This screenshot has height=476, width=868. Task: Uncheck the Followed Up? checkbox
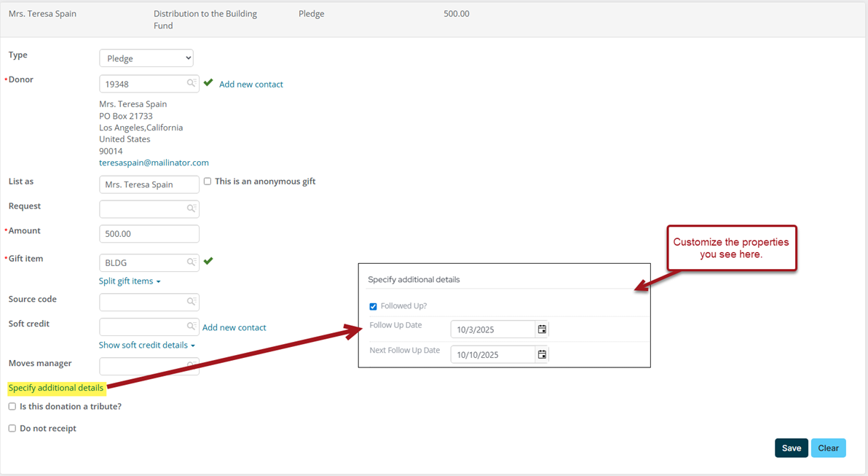pyautogui.click(x=374, y=306)
